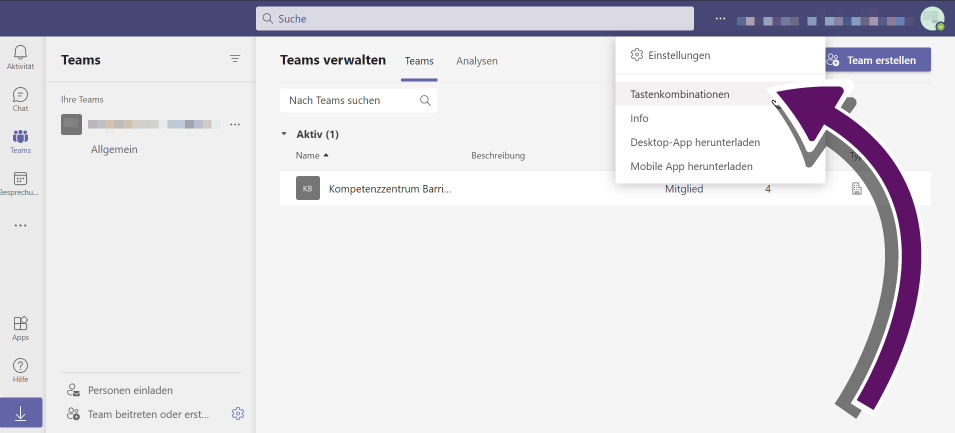Open Besprechungen calendar icon
The image size is (955, 433).
[20, 183]
